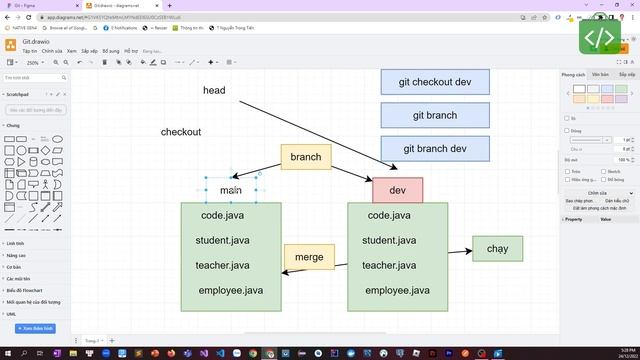
Task: Insert an ellipse shape from the Chung palette
Action: pyautogui.click(x=58, y=139)
